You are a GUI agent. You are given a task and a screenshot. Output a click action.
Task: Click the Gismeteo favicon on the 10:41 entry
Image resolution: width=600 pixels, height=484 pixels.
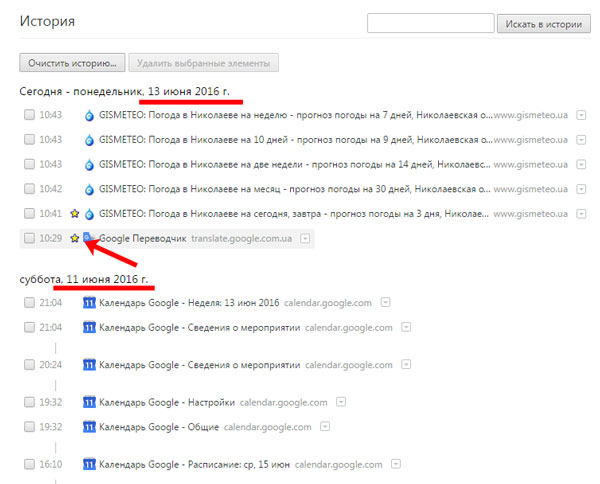point(89,214)
